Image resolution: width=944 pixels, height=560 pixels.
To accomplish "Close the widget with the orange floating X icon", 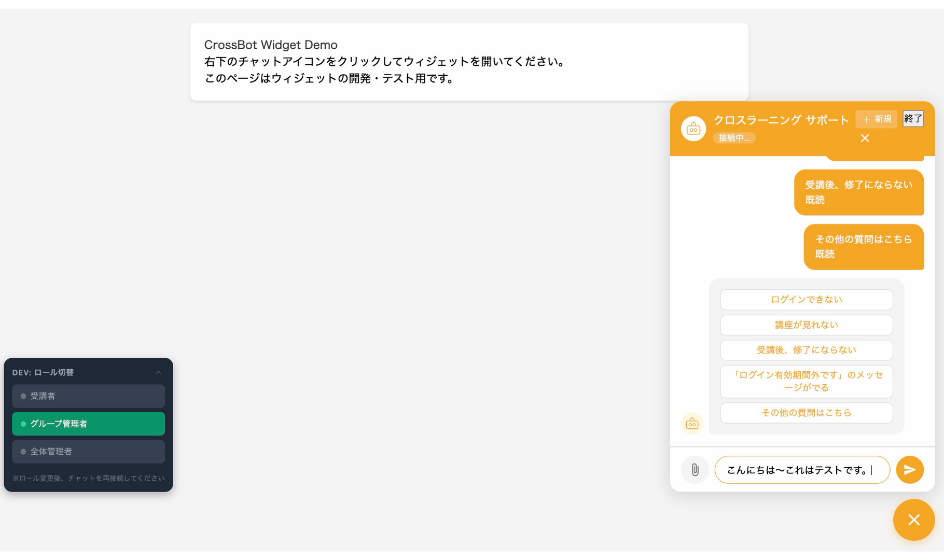I will [914, 520].
